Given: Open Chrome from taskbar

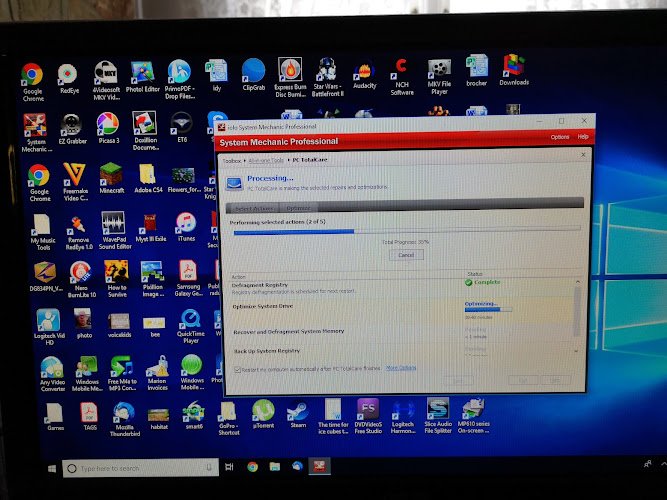Looking at the screenshot, I should click(253, 467).
